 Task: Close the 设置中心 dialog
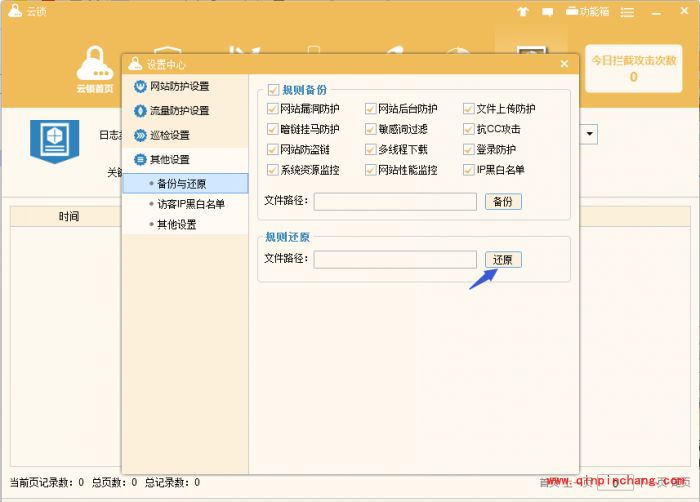(564, 64)
